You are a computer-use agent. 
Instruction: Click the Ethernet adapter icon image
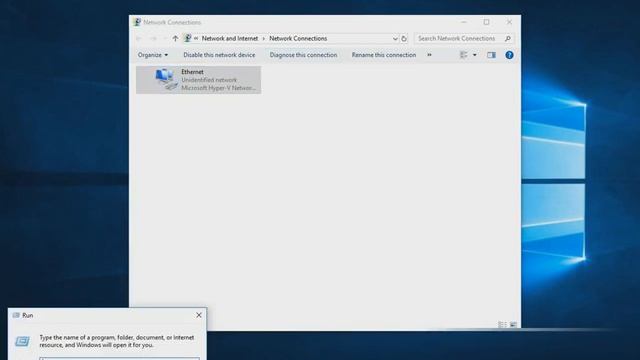[167, 79]
